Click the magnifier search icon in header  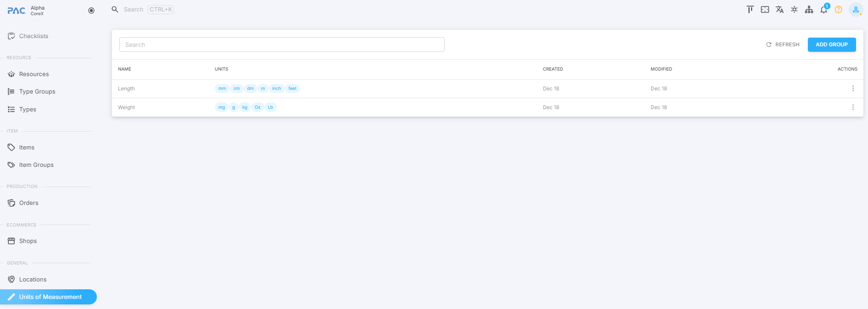115,10
